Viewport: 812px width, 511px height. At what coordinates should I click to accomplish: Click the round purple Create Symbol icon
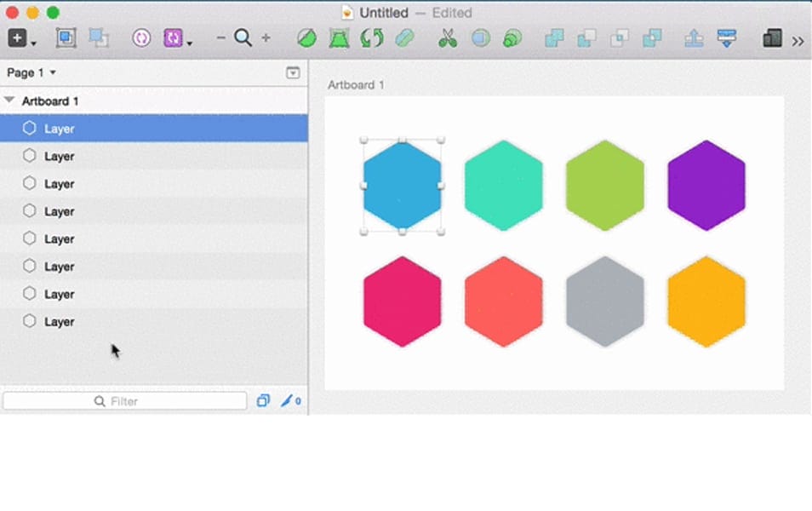[x=141, y=38]
